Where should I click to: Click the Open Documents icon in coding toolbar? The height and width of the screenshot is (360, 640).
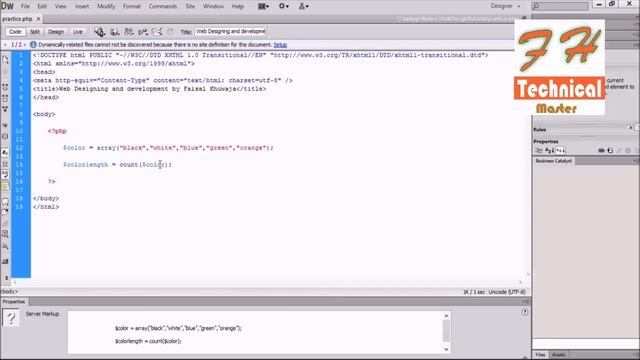(5, 60)
